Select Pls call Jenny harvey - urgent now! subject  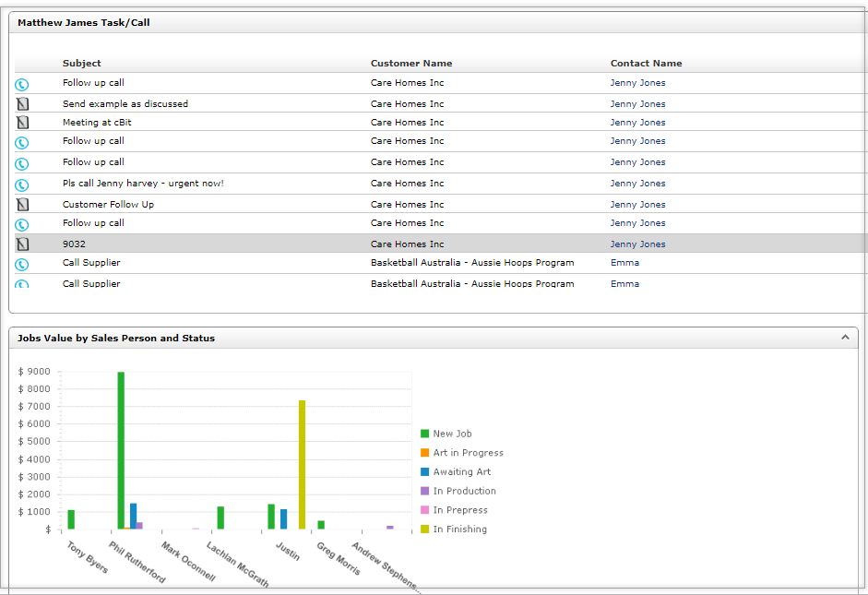click(x=143, y=184)
